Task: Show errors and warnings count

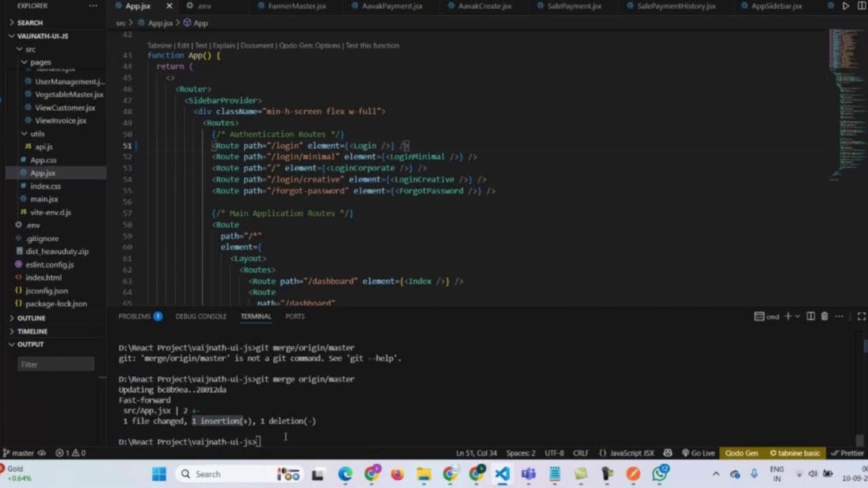Action: pyautogui.click(x=71, y=453)
